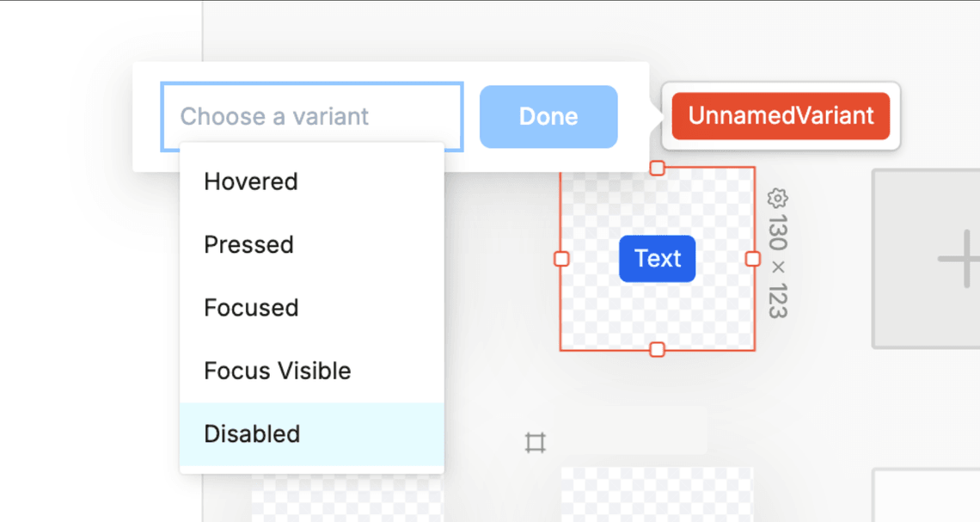980x522 pixels.
Task: Select the checkered frame at bottom center
Action: (x=657, y=494)
